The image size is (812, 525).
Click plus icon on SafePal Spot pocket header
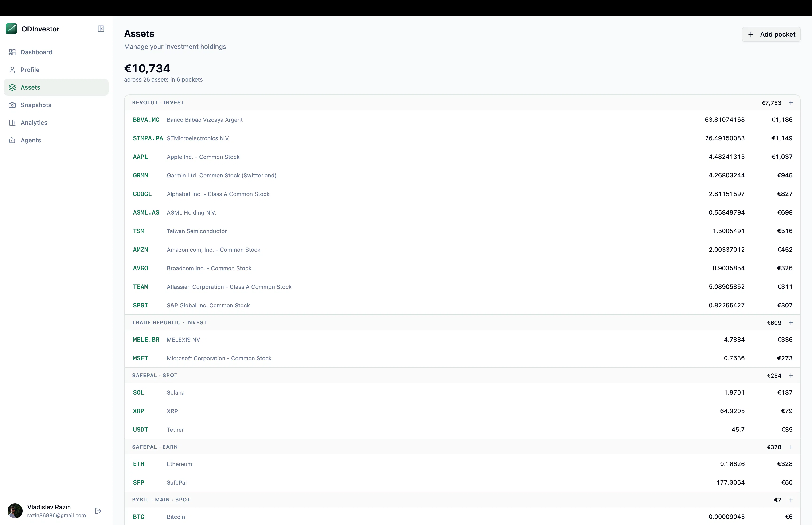pos(791,375)
